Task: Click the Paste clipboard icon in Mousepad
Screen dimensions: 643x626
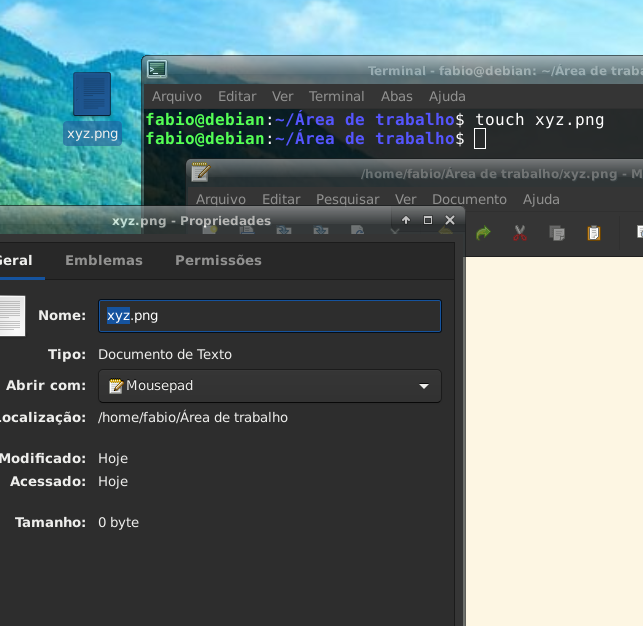Action: [594, 233]
